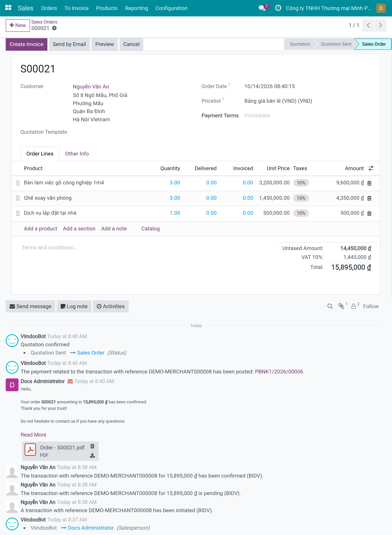The height and width of the screenshot is (535, 392).
Task: Switch to the Other Info tab
Action: (x=77, y=154)
